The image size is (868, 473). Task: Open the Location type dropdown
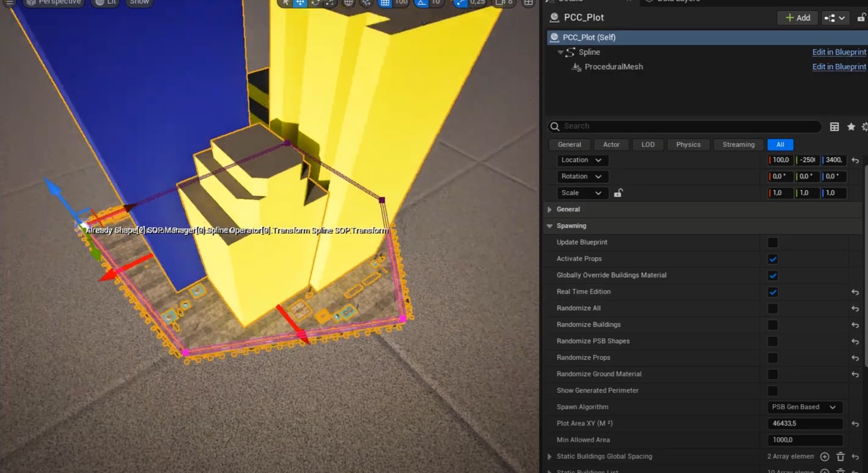(582, 160)
